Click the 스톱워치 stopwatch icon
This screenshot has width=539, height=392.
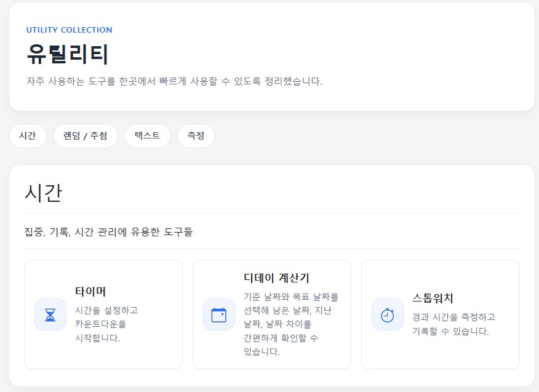click(x=387, y=314)
